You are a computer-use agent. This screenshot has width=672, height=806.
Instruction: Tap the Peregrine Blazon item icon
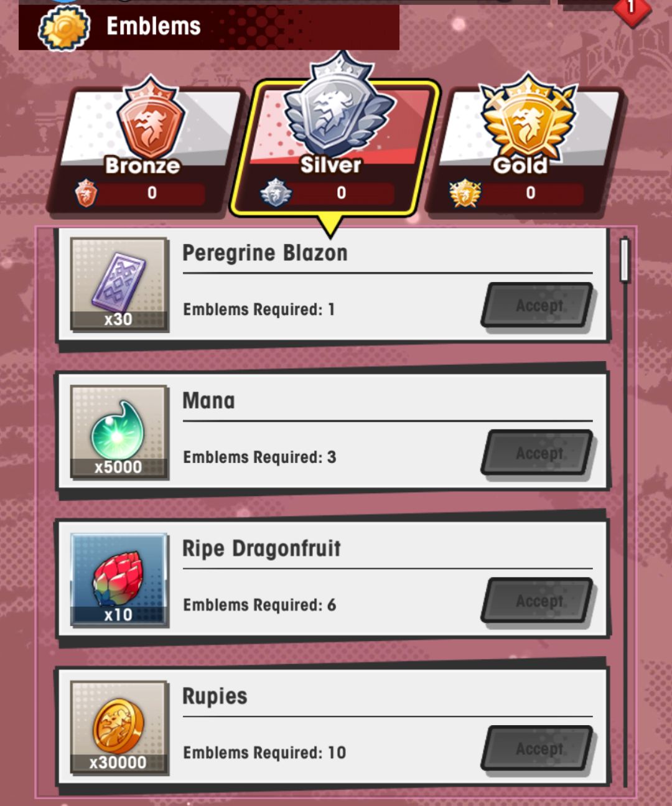coord(119,284)
